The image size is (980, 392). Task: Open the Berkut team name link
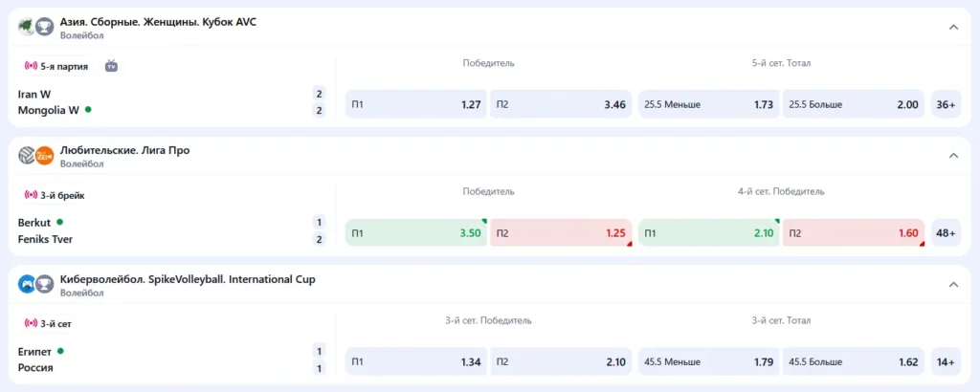pyautogui.click(x=34, y=223)
